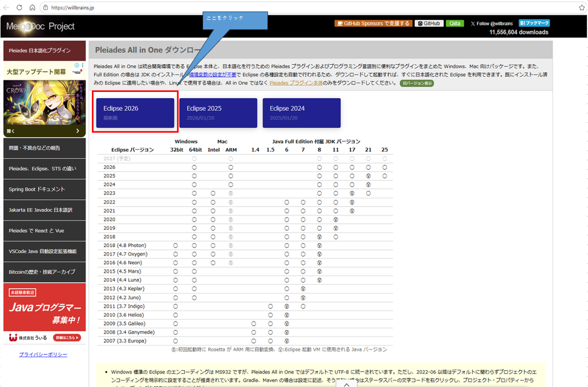Expand the ad's 開く chevron arrow

click(78, 131)
